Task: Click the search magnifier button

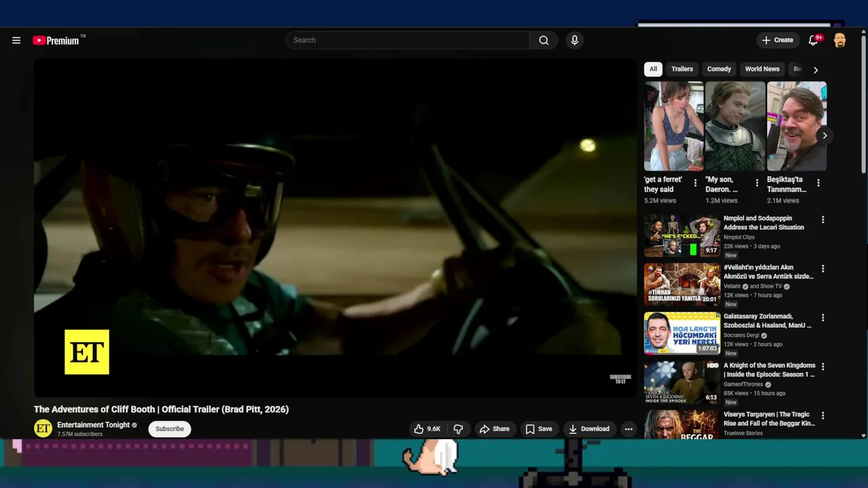Action: coord(544,40)
